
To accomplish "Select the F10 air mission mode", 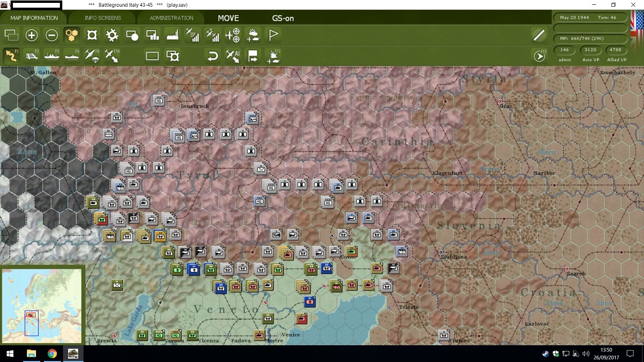I will click(112, 56).
